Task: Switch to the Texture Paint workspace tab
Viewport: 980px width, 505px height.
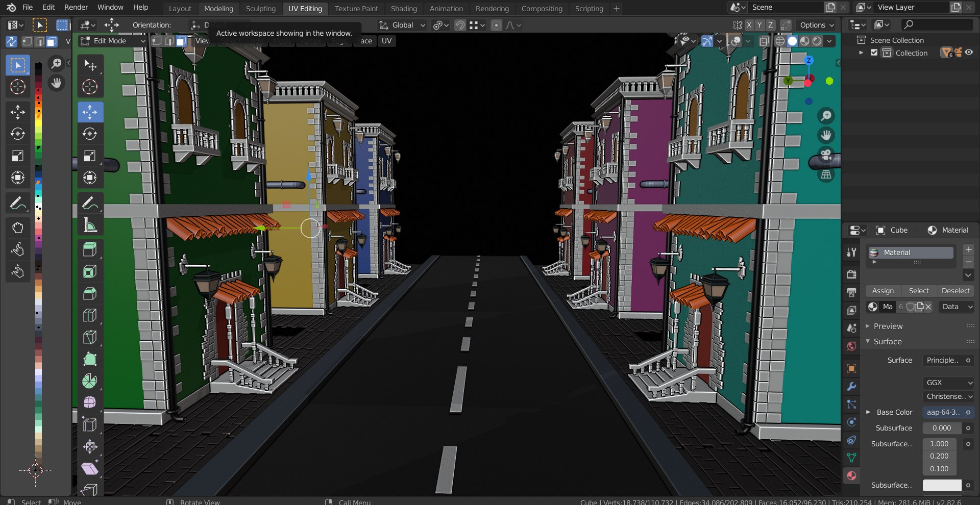Action: 356,8
